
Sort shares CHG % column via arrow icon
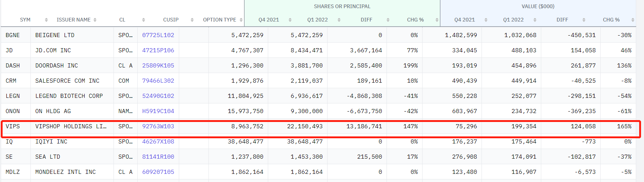point(437,20)
